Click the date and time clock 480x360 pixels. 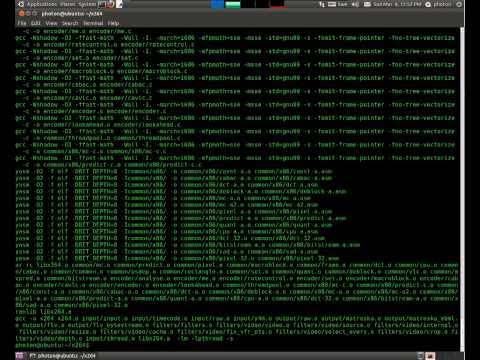pos(397,4)
